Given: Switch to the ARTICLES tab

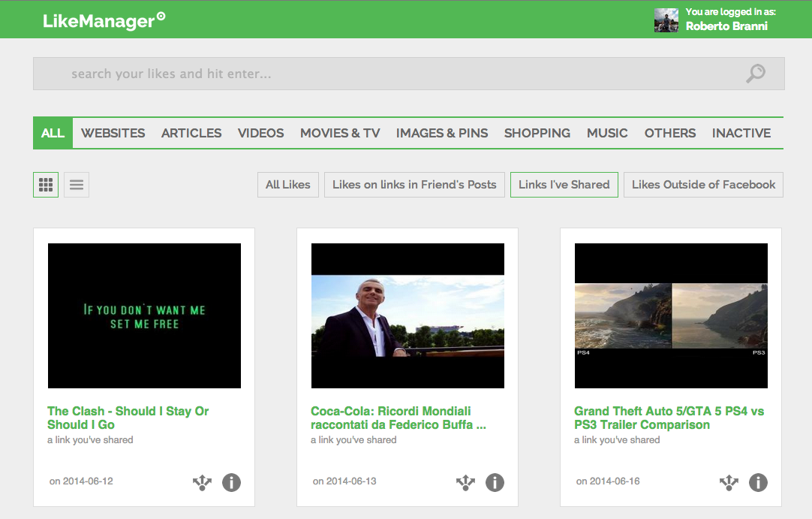Looking at the screenshot, I should [x=191, y=133].
